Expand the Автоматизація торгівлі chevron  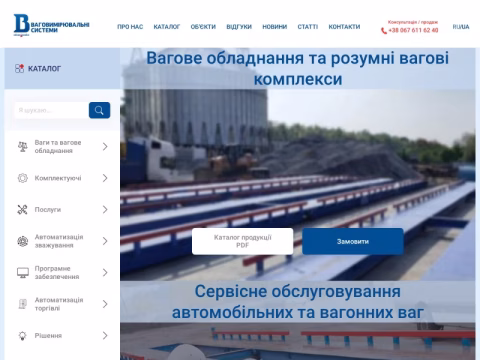(105, 304)
